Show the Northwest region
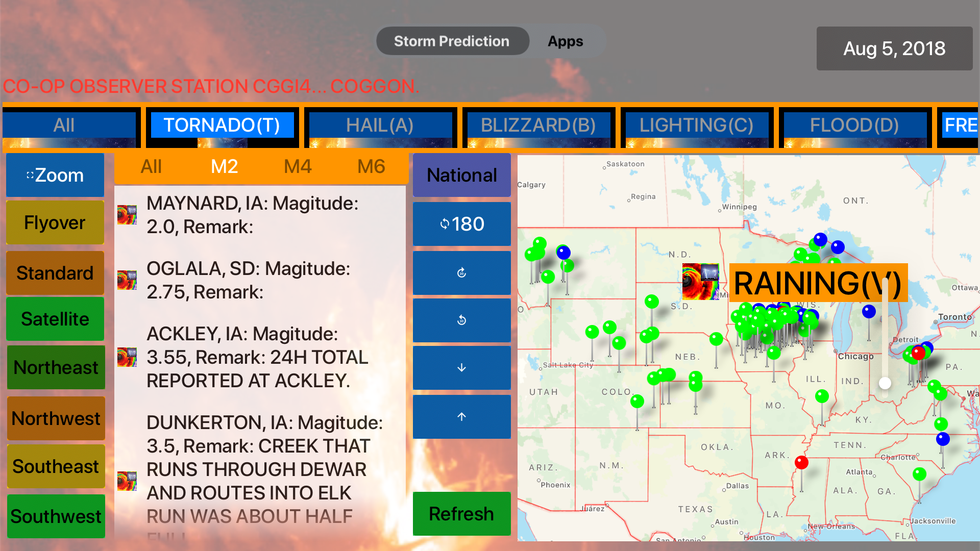This screenshot has width=980, height=551. [x=56, y=418]
